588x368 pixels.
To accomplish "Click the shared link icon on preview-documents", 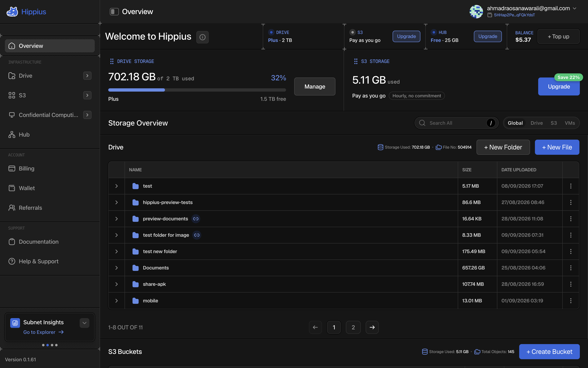I will tap(196, 219).
